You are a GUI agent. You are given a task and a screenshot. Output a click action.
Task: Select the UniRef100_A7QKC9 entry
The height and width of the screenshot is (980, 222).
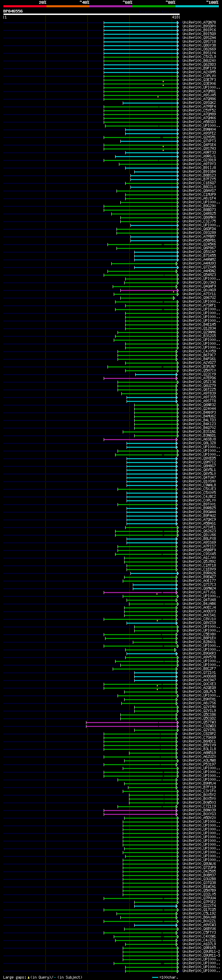pos(199,520)
